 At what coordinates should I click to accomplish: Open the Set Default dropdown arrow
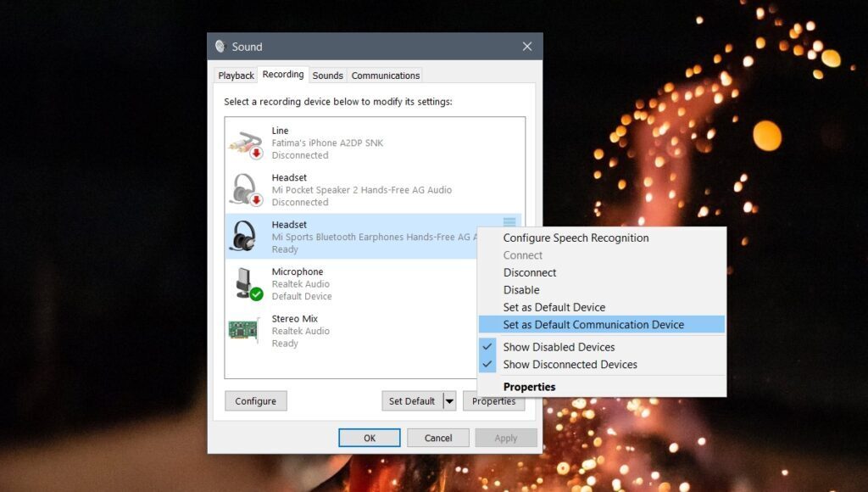tap(449, 400)
